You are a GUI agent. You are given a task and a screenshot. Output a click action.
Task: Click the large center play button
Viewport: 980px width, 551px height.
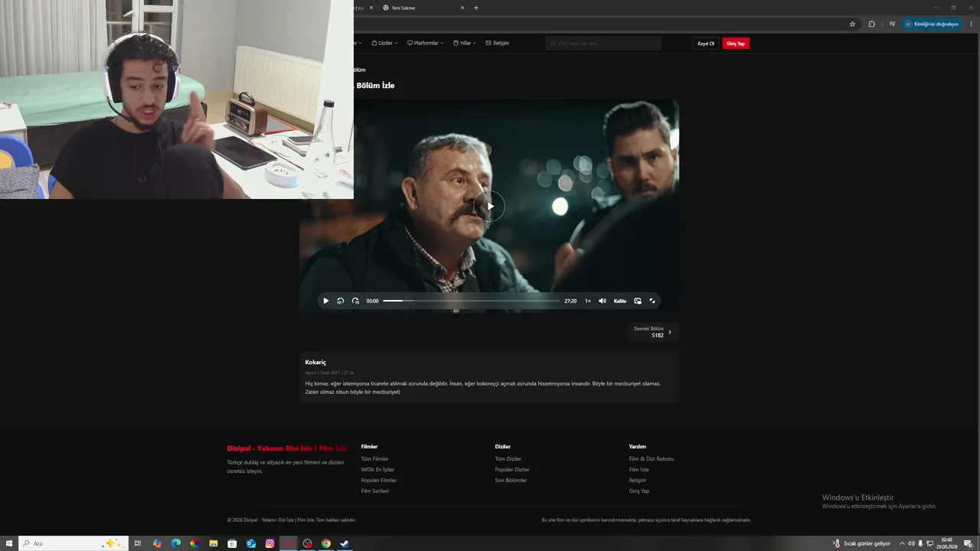489,206
